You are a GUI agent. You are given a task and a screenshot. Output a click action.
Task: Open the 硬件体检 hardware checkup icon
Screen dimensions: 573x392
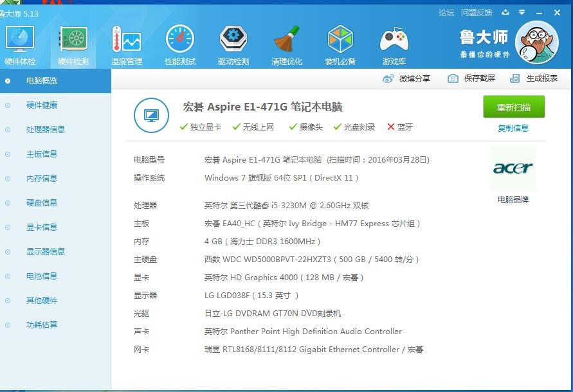20,39
